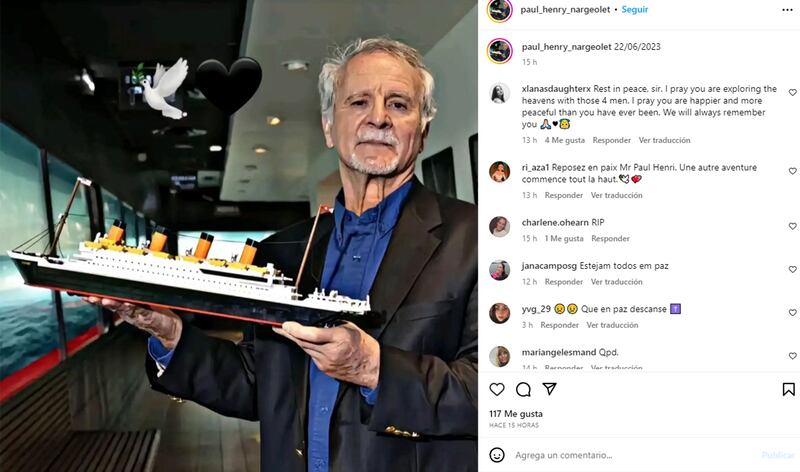Image resolution: width=800 pixels, height=472 pixels.
Task: Open profile picture avatar in post header
Action: (x=499, y=10)
